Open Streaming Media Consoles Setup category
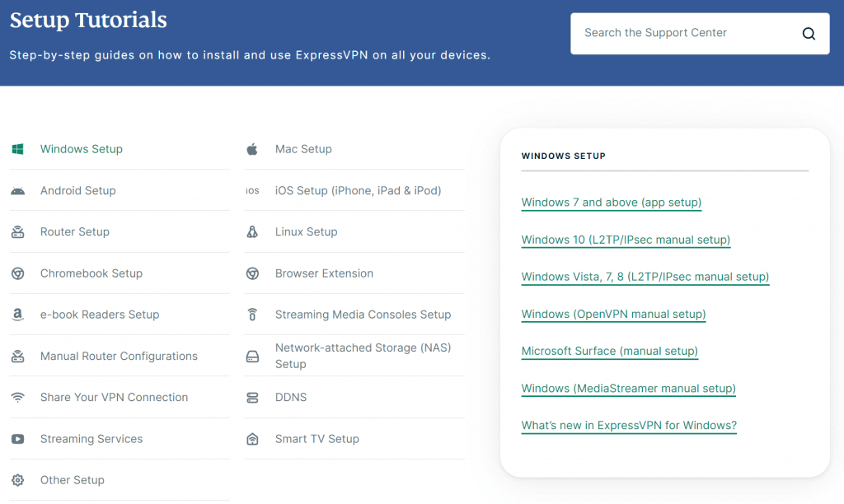This screenshot has width=844, height=504. (354, 315)
